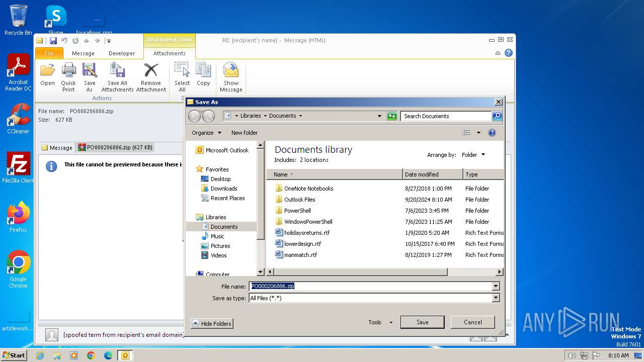This screenshot has height=362, width=644.
Task: Select Microsoft Outlook in navigation pane
Action: point(222,150)
